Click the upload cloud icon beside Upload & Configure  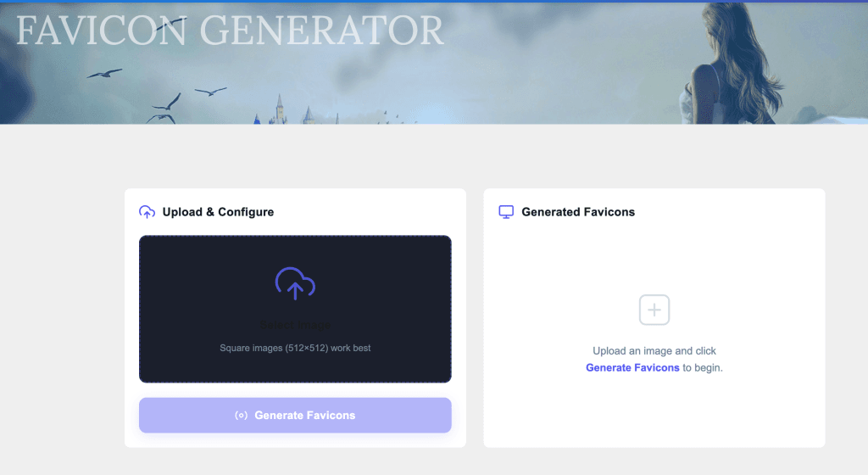point(147,212)
